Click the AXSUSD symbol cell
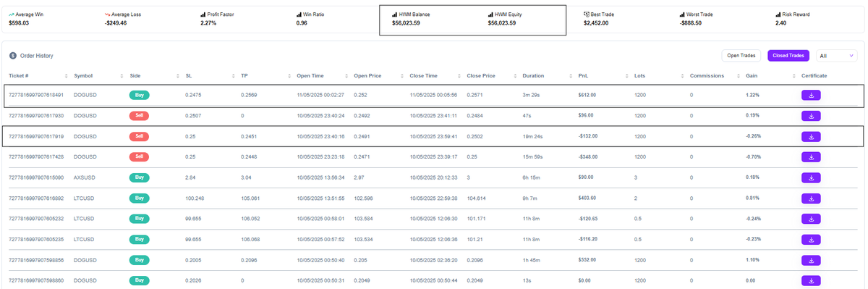The height and width of the screenshot is (289, 868). pos(85,177)
